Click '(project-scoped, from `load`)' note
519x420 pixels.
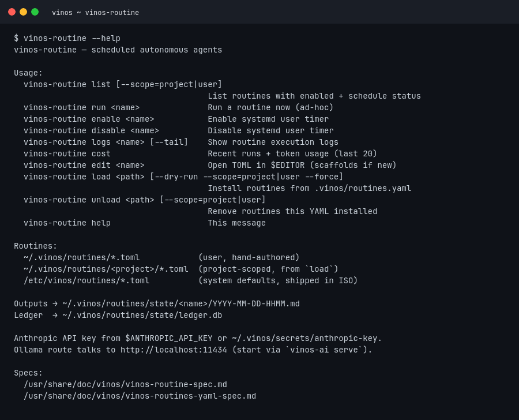[x=268, y=269]
